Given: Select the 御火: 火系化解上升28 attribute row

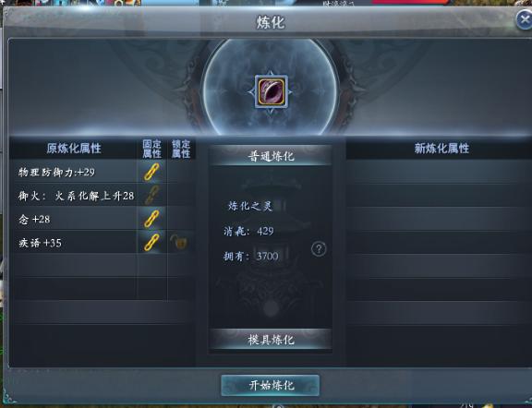Looking at the screenshot, I should pos(73,196).
